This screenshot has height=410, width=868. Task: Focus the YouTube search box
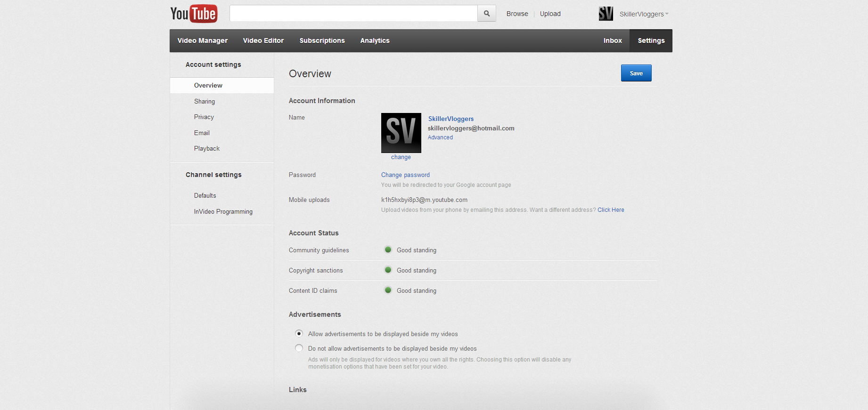353,14
